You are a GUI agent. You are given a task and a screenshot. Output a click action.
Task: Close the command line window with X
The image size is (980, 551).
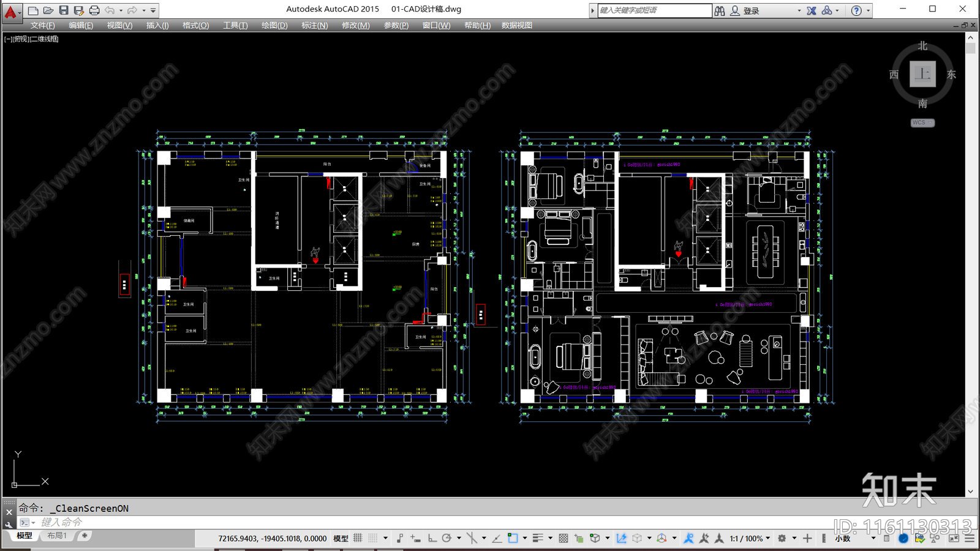[9, 512]
